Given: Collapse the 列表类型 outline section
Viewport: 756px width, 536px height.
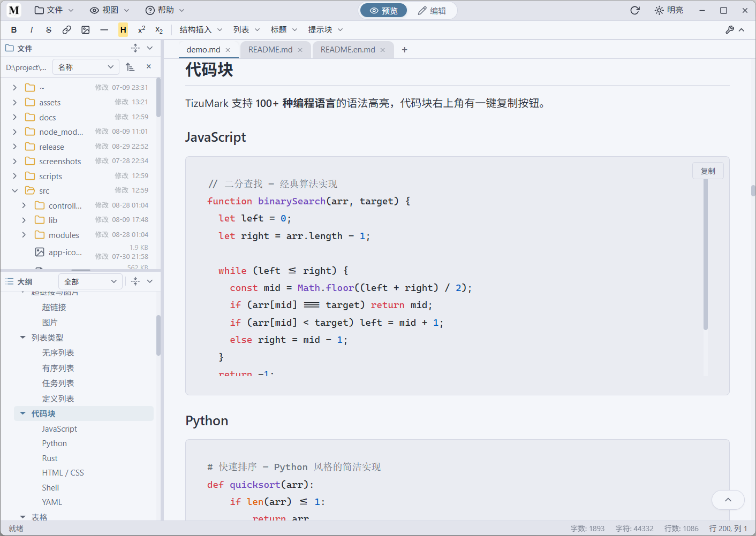Looking at the screenshot, I should (22, 338).
